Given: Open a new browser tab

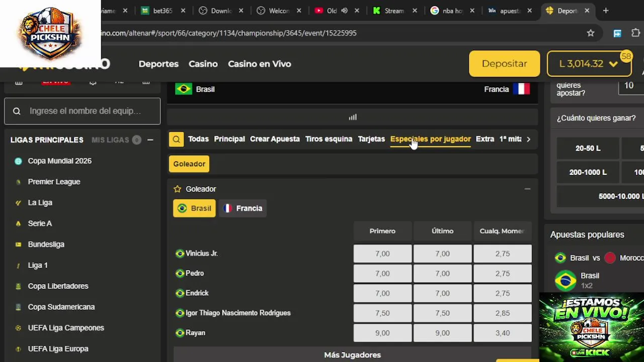Looking at the screenshot, I should click(606, 11).
